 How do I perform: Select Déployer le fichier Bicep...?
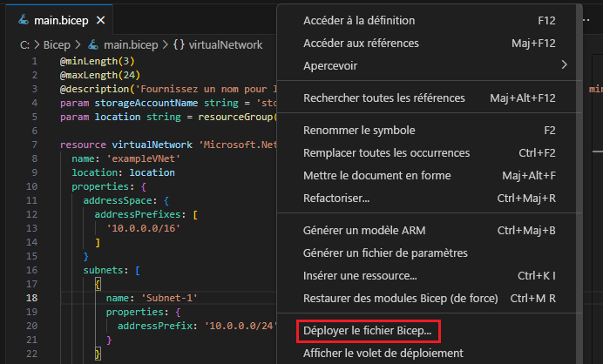click(x=430, y=331)
